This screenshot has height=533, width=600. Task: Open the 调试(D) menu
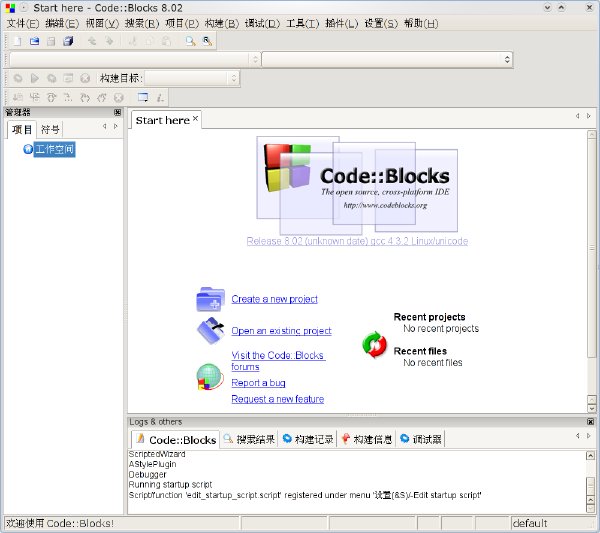[x=262, y=24]
